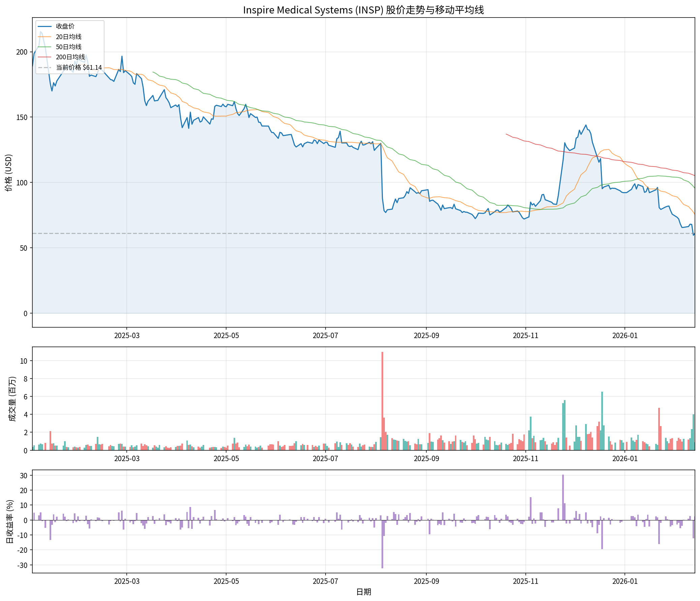Click the 当前价格 $61.14 legend entry
700x601 pixels.
[x=79, y=67]
